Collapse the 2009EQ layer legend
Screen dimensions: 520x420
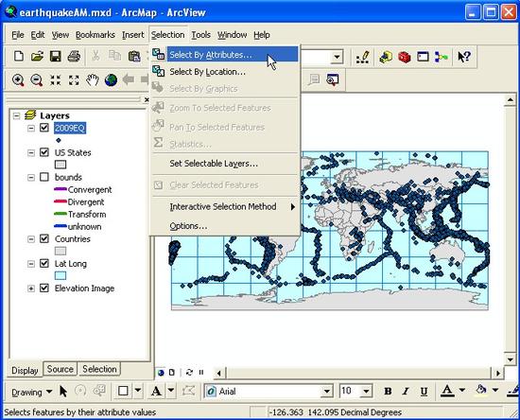(31, 128)
